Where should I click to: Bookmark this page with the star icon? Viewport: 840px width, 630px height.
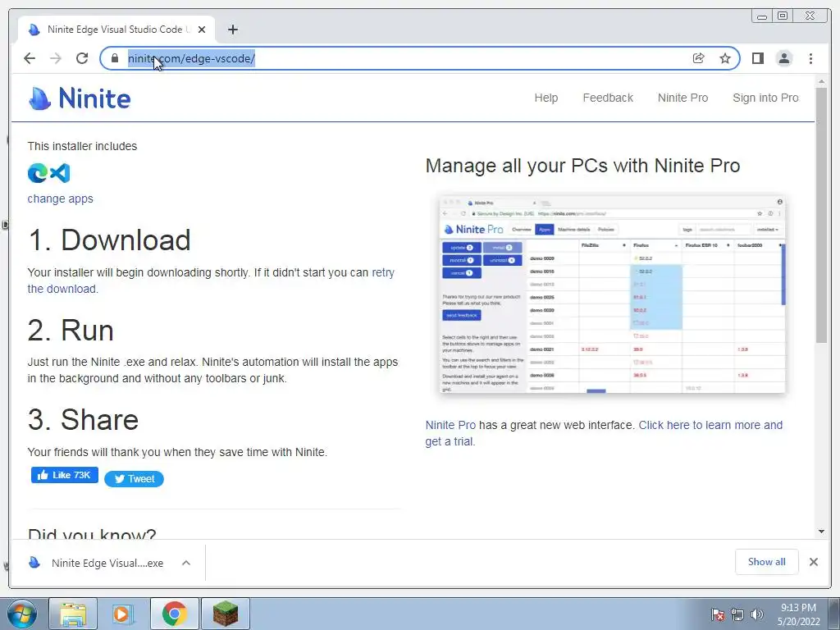point(725,58)
